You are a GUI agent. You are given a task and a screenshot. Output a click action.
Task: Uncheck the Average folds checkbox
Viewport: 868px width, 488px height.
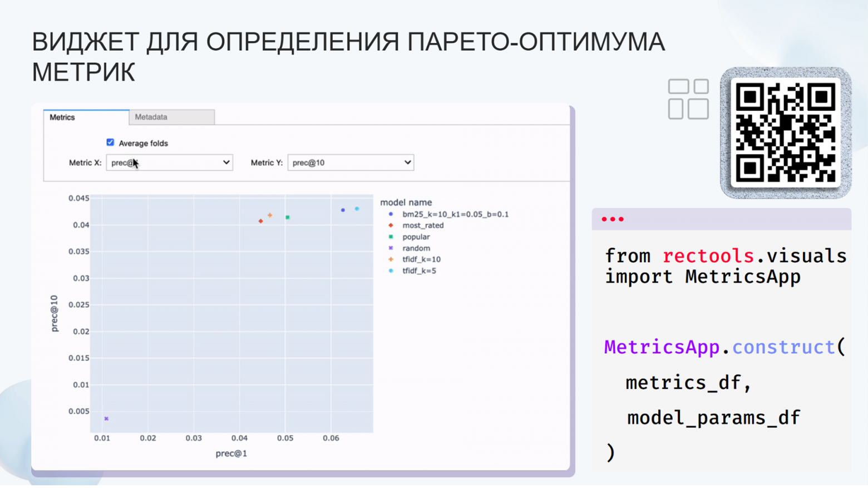(110, 142)
